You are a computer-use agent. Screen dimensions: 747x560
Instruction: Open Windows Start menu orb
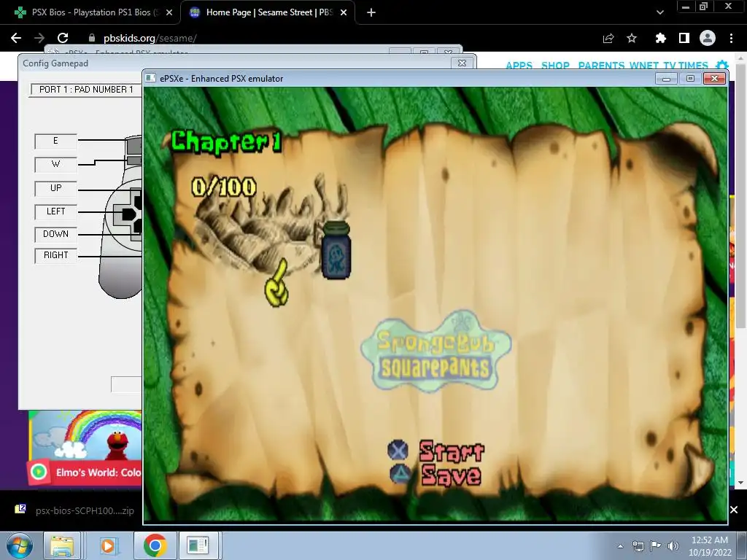coord(19,545)
